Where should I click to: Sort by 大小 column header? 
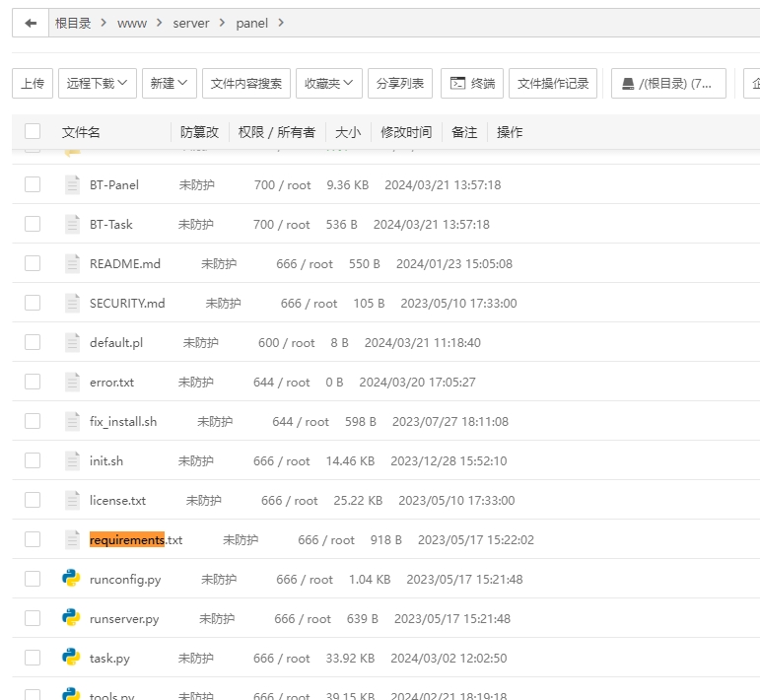348,132
